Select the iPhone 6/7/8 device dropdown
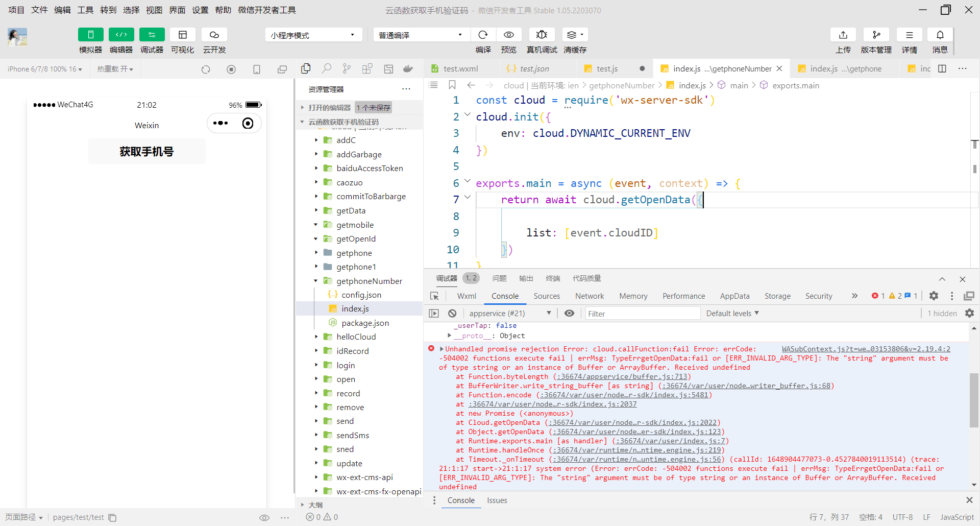Image resolution: width=980 pixels, height=526 pixels. [x=45, y=69]
